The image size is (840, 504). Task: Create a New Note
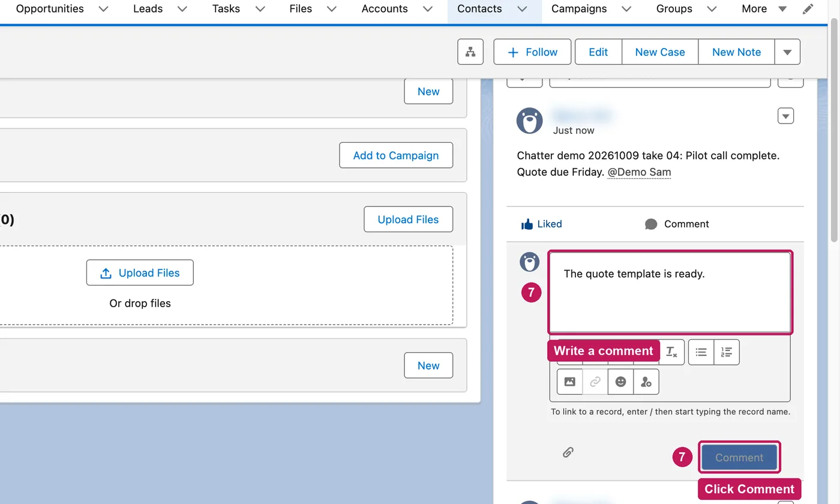[736, 52]
